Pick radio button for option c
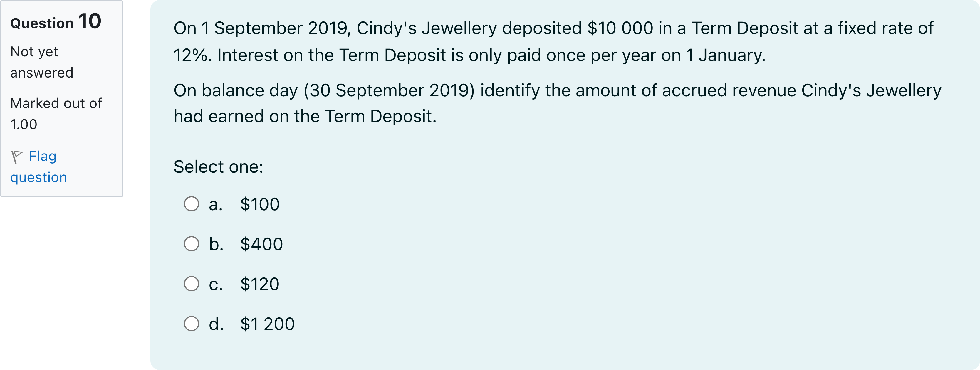980x370 pixels. (191, 284)
